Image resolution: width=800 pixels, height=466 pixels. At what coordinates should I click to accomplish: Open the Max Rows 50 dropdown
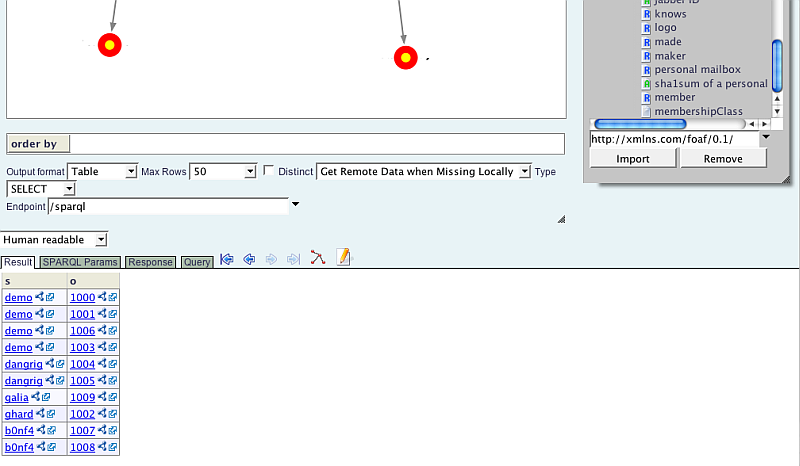tap(223, 171)
